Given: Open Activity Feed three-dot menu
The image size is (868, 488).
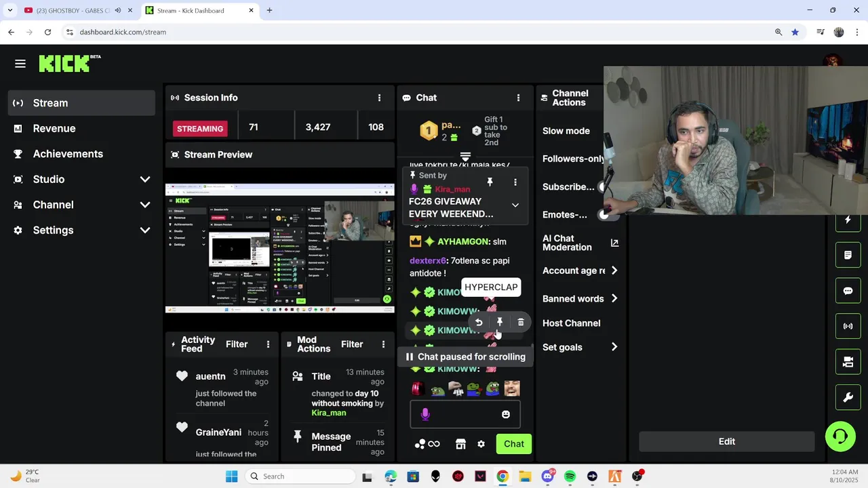Looking at the screenshot, I should point(268,344).
